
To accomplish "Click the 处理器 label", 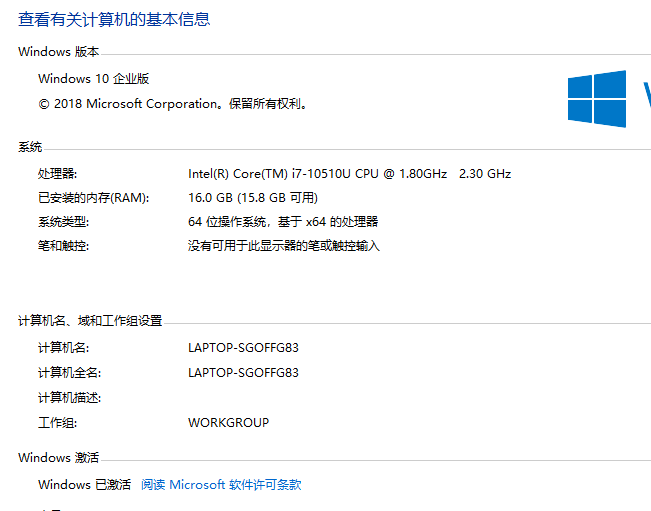I will pyautogui.click(x=57, y=174).
